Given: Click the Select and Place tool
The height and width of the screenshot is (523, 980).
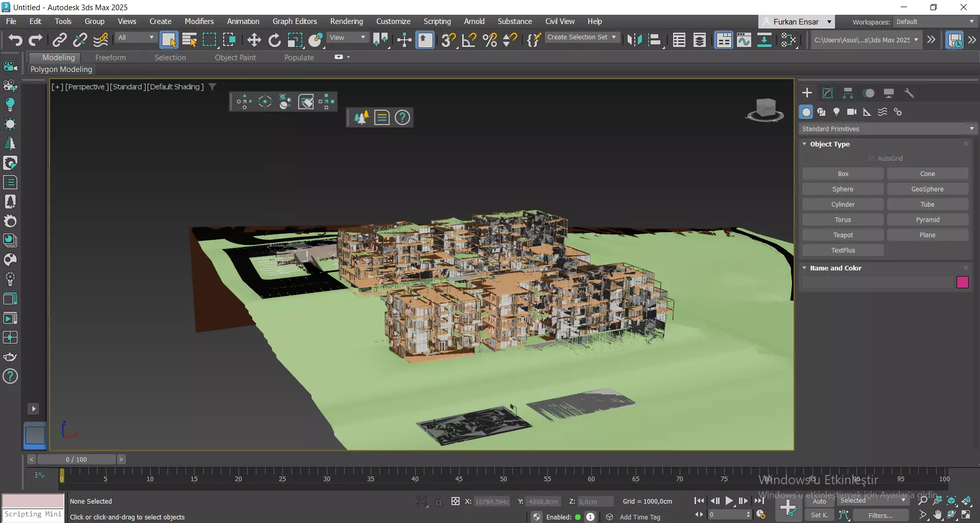Looking at the screenshot, I should [316, 40].
